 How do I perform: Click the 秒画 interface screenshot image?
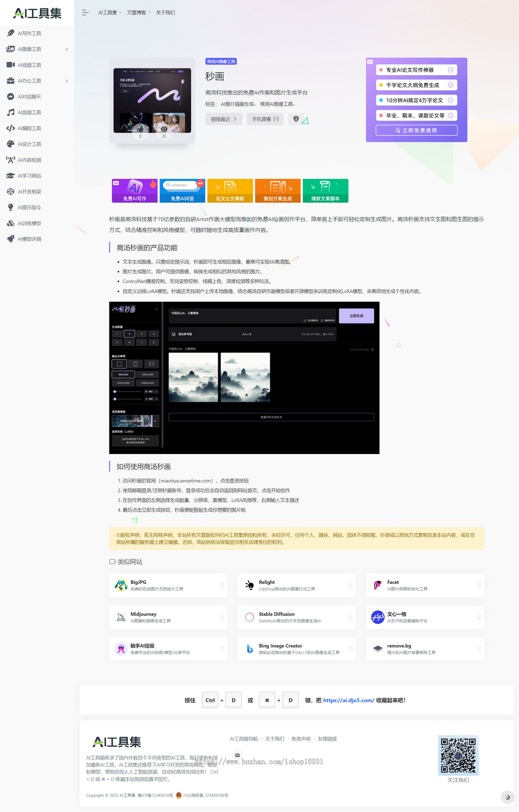[244, 378]
